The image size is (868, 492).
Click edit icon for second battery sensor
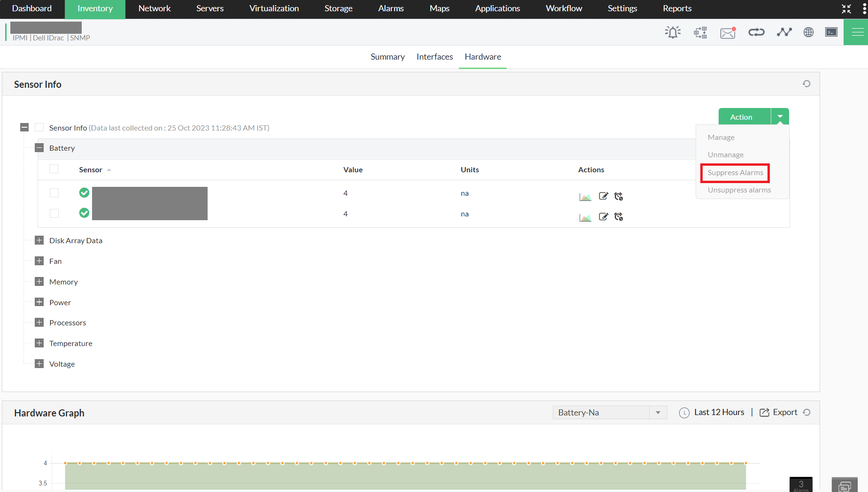tap(604, 216)
